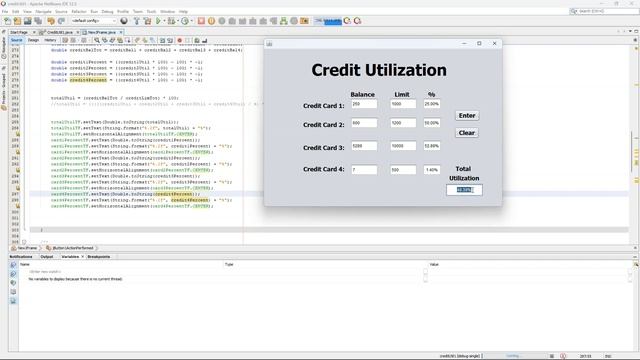Click the Clear button in Credit Utilization
Image resolution: width=640 pixels, height=360 pixels.
pyautogui.click(x=467, y=133)
